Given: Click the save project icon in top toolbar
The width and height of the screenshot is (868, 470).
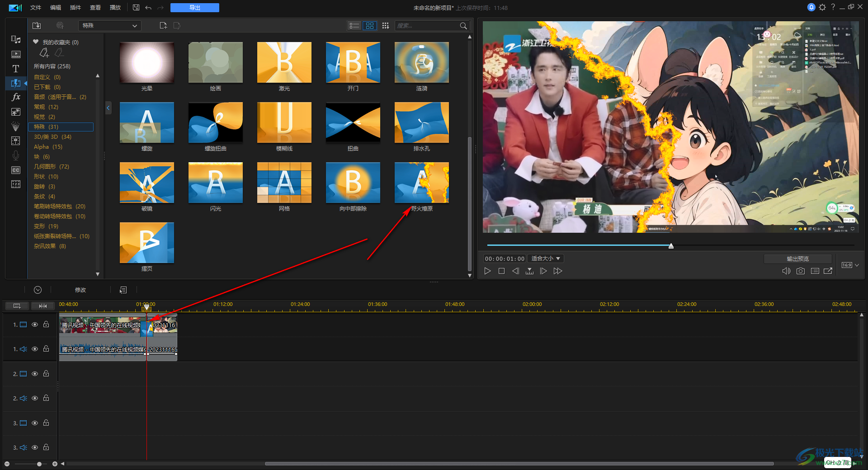Looking at the screenshot, I should click(x=136, y=8).
